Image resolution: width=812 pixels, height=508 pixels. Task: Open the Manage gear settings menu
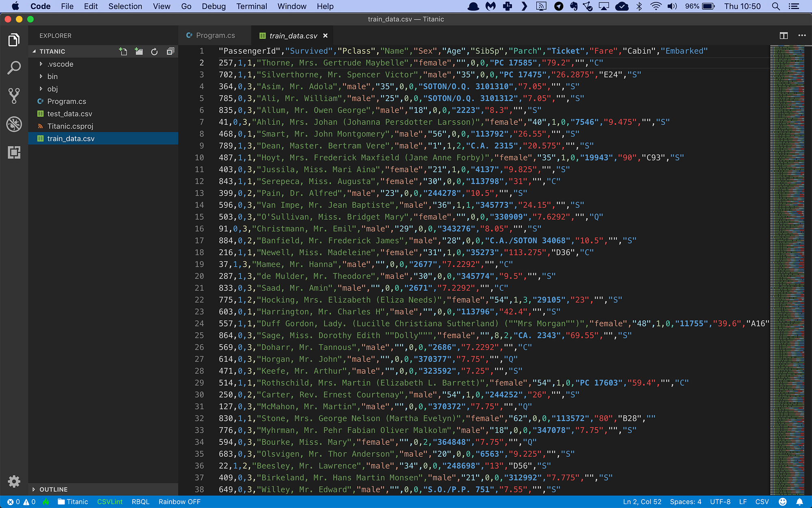point(14,482)
